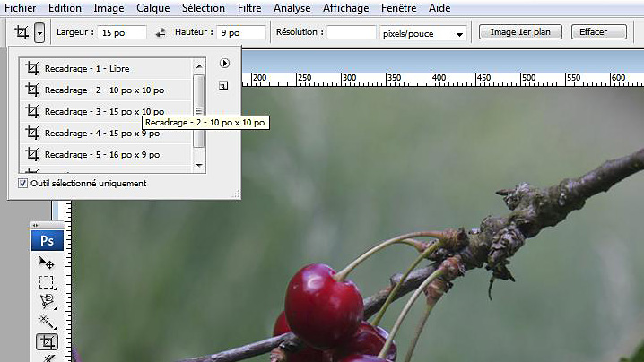Click the Résolution input field
644x362 pixels.
[352, 32]
